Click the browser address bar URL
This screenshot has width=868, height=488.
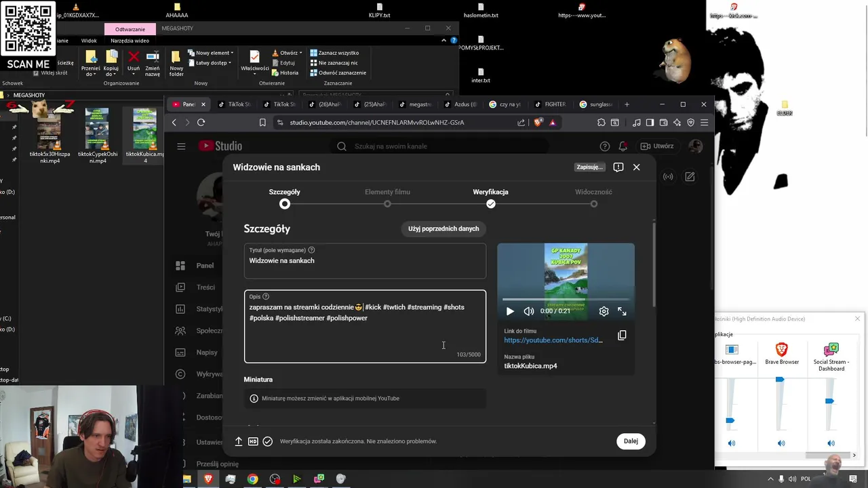(x=377, y=123)
